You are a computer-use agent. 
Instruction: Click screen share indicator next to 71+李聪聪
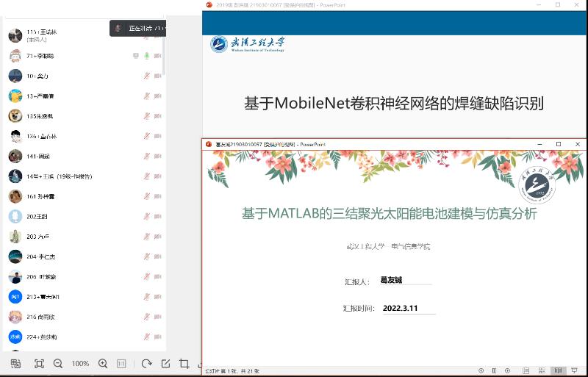pos(135,56)
